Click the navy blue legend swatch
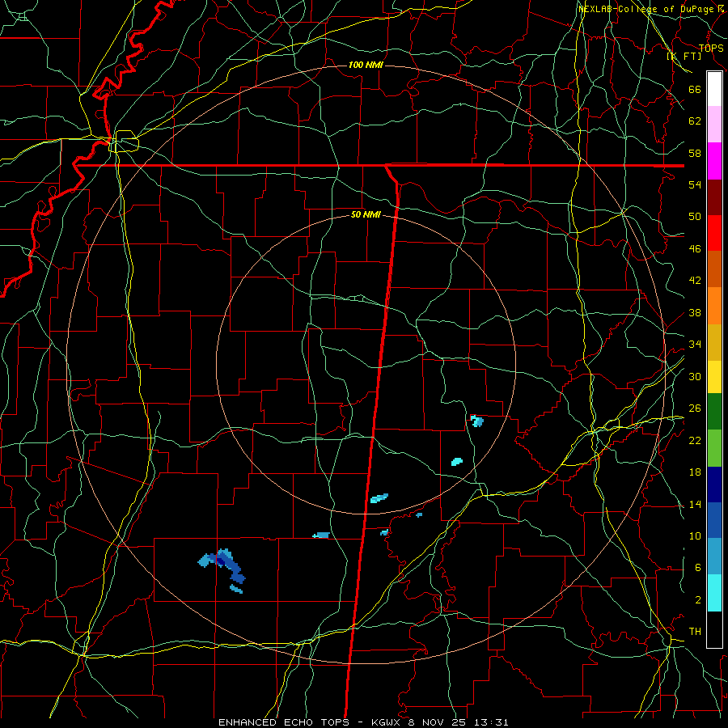This screenshot has width=728, height=728. tap(714, 485)
